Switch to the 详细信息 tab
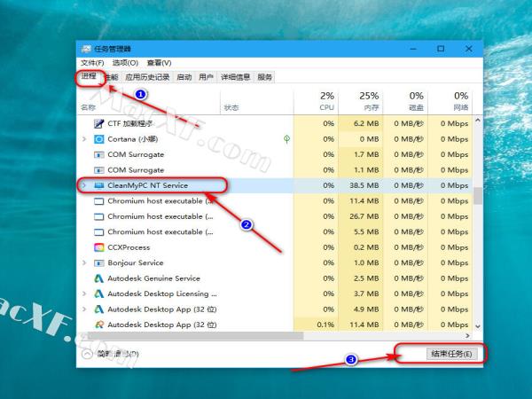This screenshot has width=532, height=399. [x=236, y=77]
